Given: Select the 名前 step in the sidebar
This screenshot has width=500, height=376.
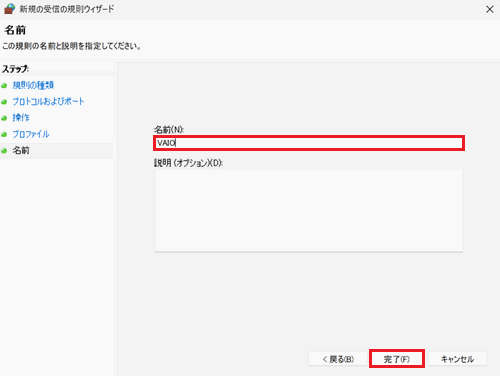Looking at the screenshot, I should (x=21, y=150).
